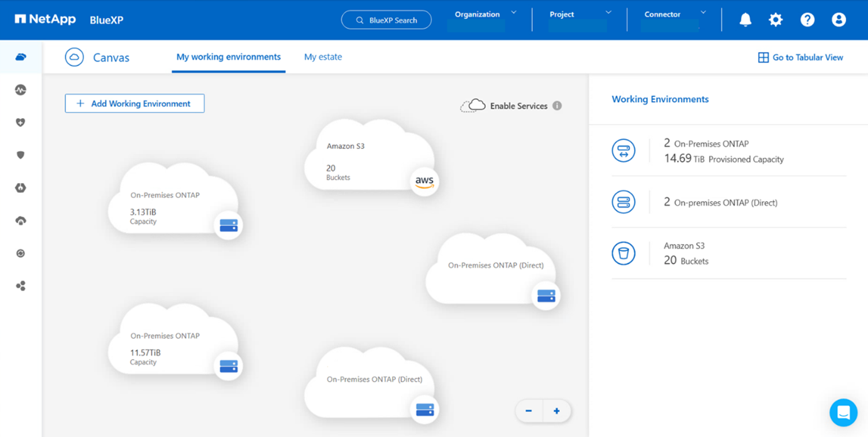Open the chat support bubble
The image size is (868, 437).
tap(843, 412)
